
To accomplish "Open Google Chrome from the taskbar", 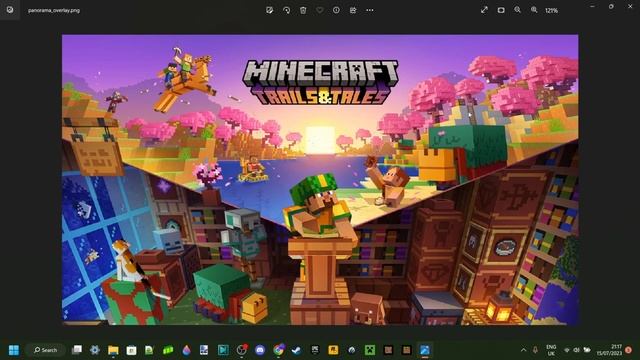I will [279, 350].
